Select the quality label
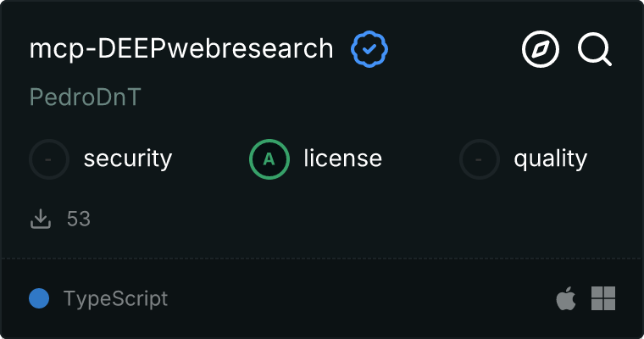644x339 pixels. (550, 158)
